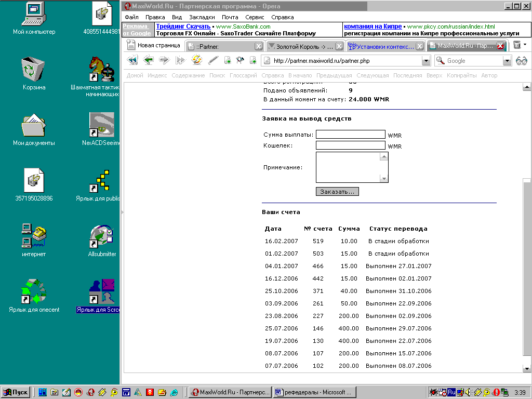Click the binoculars icon beside search box

[521, 61]
